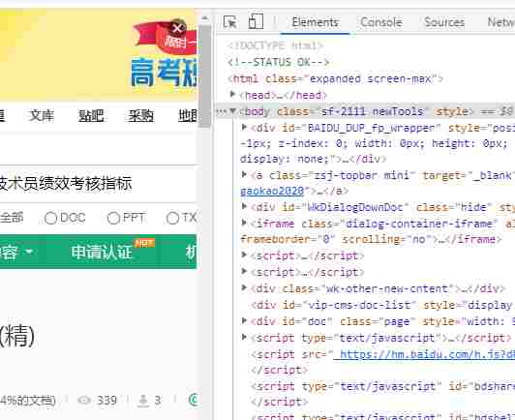Viewport: 515px width, 420px height.
Task: Select the TXT radio button
Action: [x=172, y=218]
